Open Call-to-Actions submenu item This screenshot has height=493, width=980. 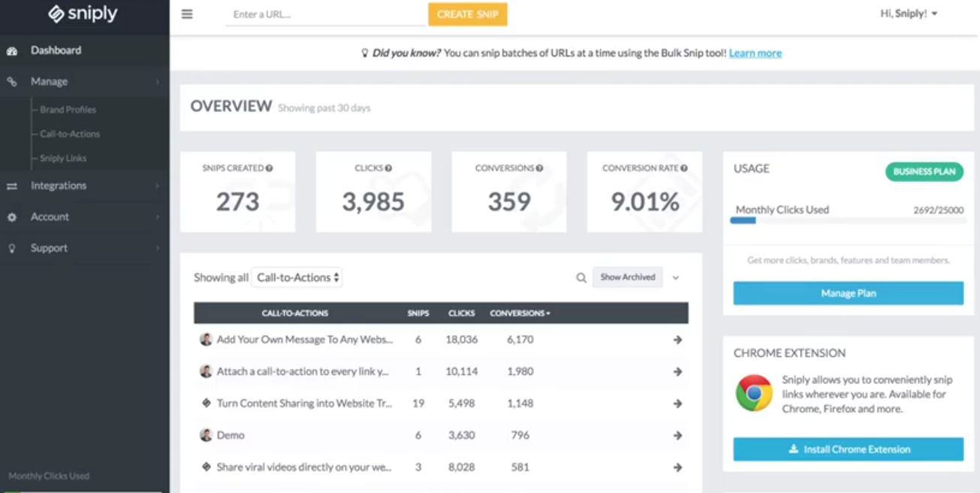tap(70, 134)
